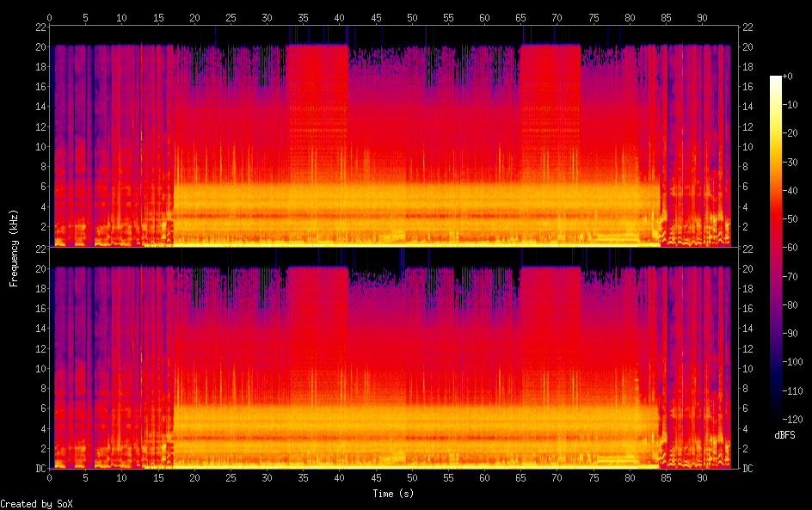Click the "DC" label at bottom-right frequency axis
Screen dimensions: 812x510
(748, 468)
